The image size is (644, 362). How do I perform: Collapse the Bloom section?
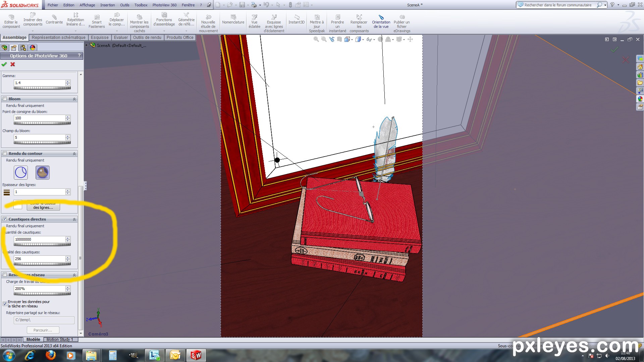(x=74, y=99)
